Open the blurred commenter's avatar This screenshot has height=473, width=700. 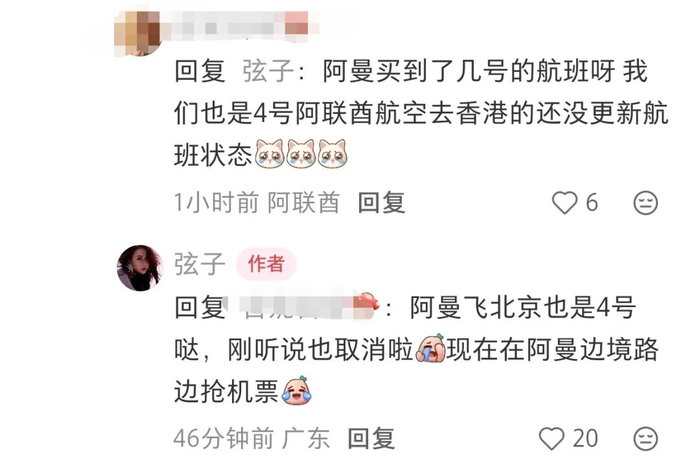(138, 33)
